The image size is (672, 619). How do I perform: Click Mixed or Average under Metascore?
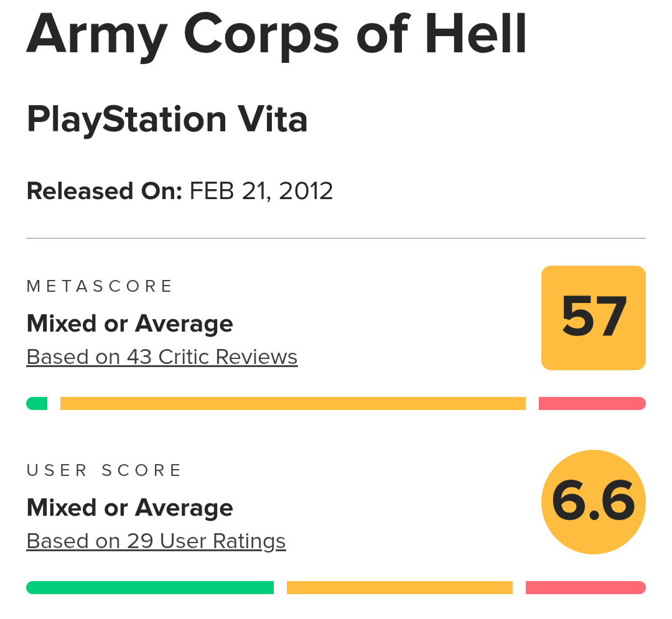click(x=129, y=323)
